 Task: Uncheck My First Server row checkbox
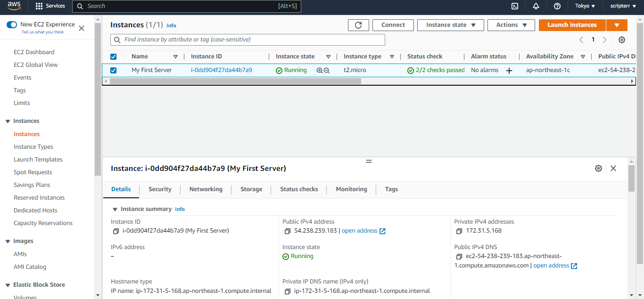click(x=113, y=70)
